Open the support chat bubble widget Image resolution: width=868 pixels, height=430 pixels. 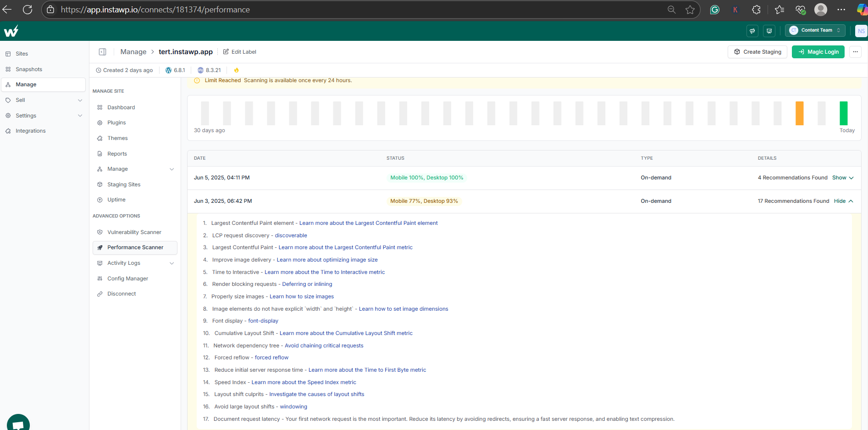[18, 422]
